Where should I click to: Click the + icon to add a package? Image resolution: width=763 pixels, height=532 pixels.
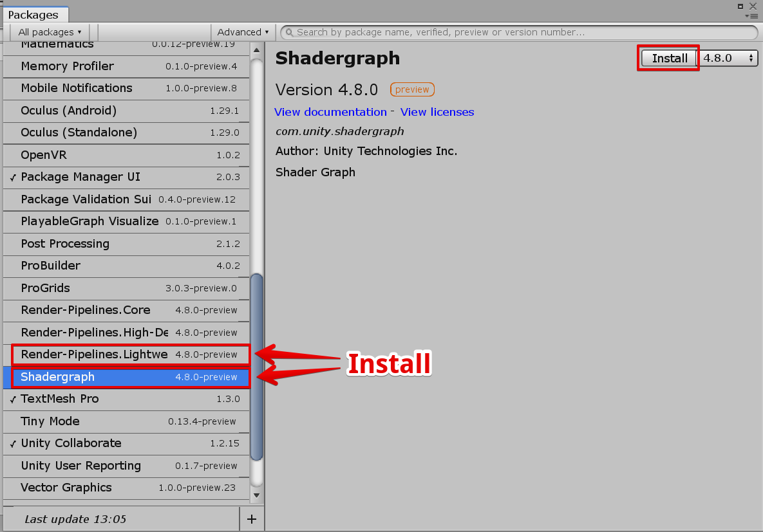(251, 518)
